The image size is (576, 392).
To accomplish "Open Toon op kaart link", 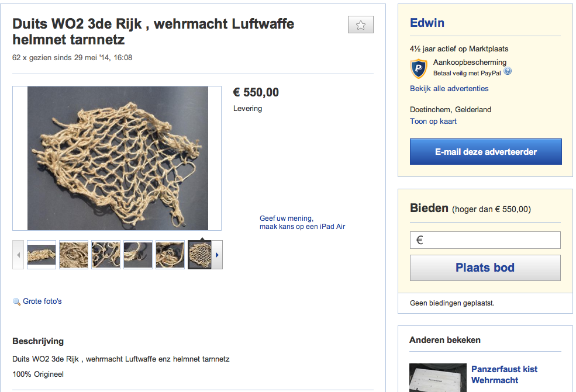I will pyautogui.click(x=433, y=121).
